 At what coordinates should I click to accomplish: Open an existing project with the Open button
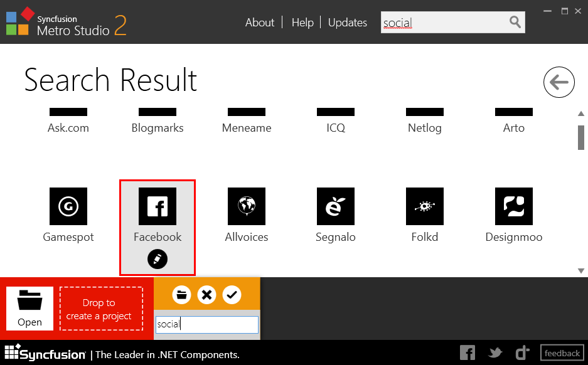(29, 309)
